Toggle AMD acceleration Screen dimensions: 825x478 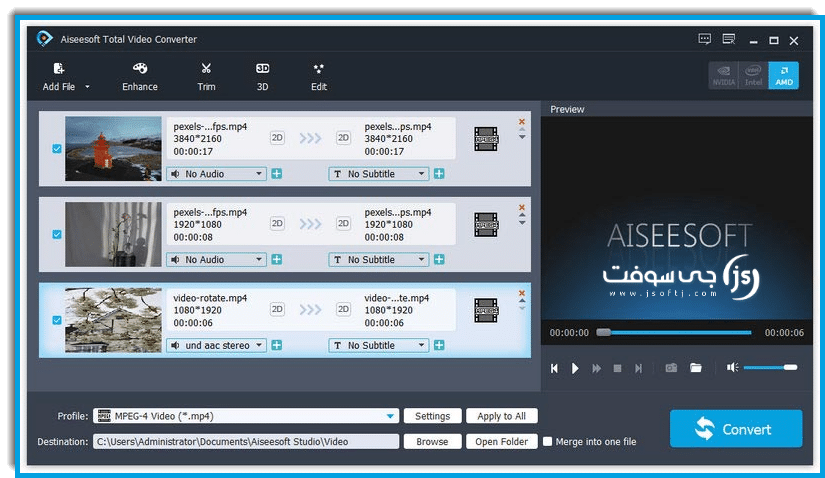[783, 75]
